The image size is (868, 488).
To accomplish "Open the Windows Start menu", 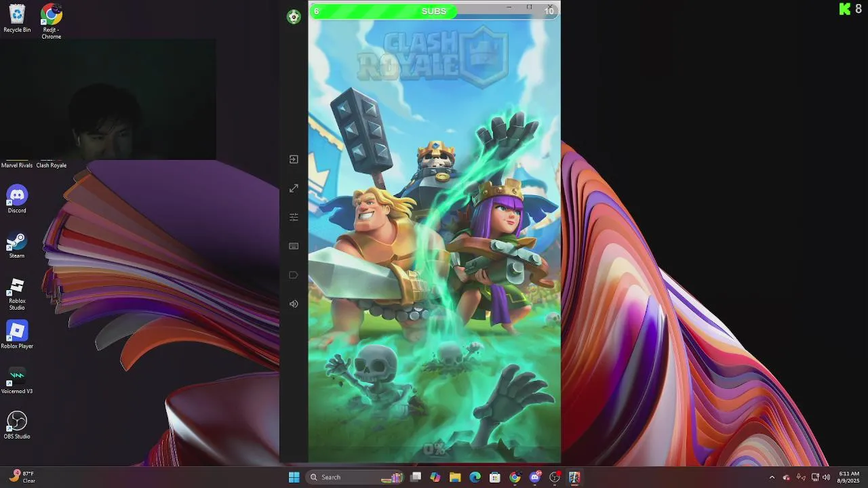I will (x=294, y=477).
